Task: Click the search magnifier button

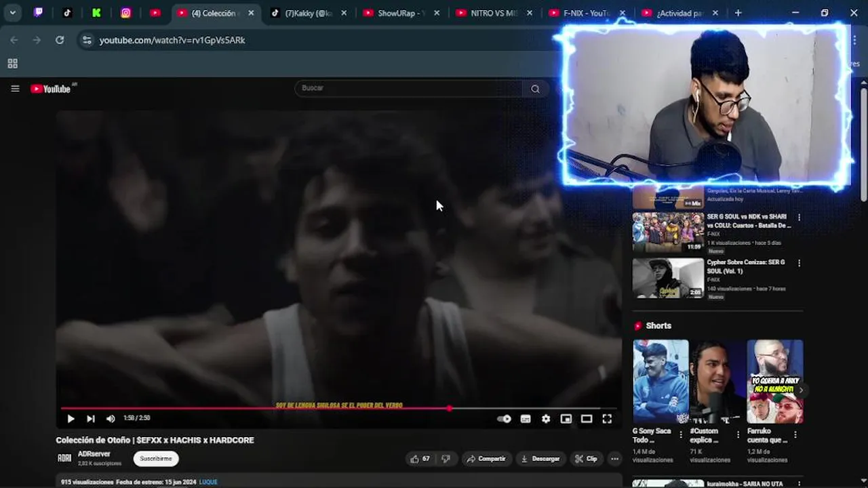Action: click(535, 88)
